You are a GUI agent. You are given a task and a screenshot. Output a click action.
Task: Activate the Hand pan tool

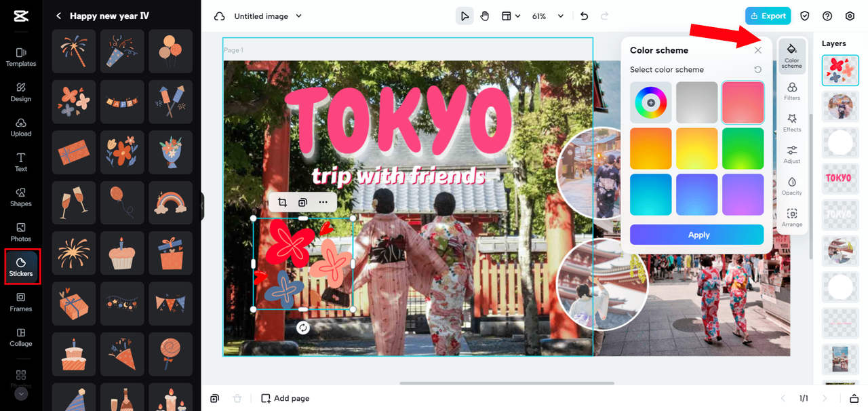485,16
